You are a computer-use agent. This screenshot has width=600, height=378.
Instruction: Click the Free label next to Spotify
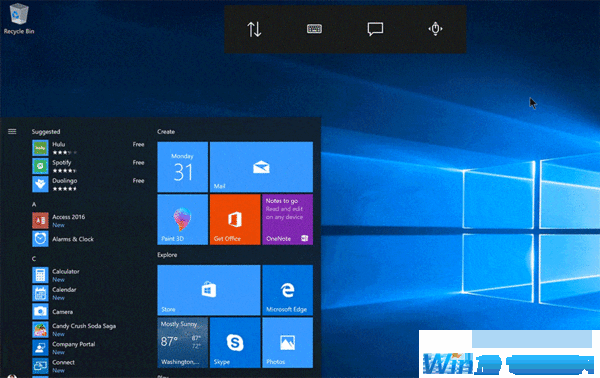click(x=138, y=163)
